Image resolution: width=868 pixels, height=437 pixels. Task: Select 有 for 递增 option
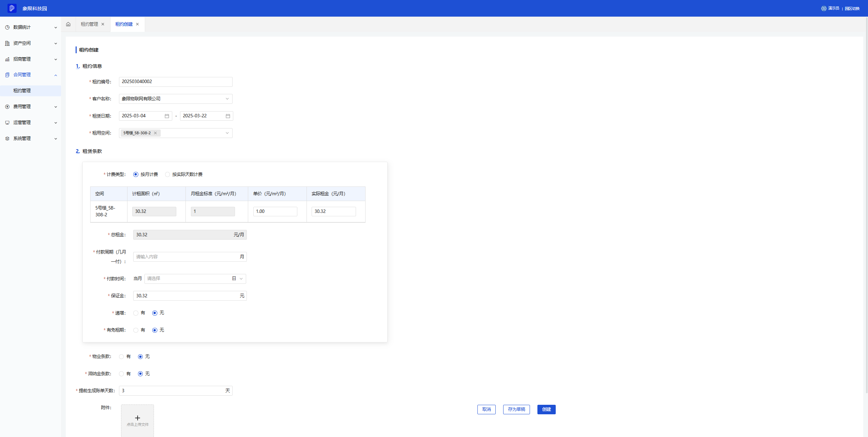pos(136,313)
